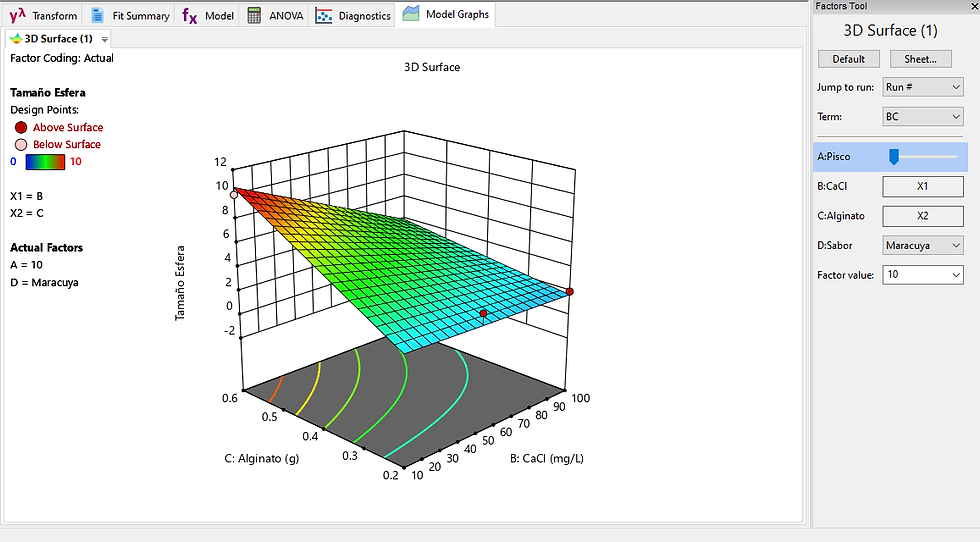980x542 pixels.
Task: Click the 3D Surface (1) graph icon
Action: tap(16, 39)
